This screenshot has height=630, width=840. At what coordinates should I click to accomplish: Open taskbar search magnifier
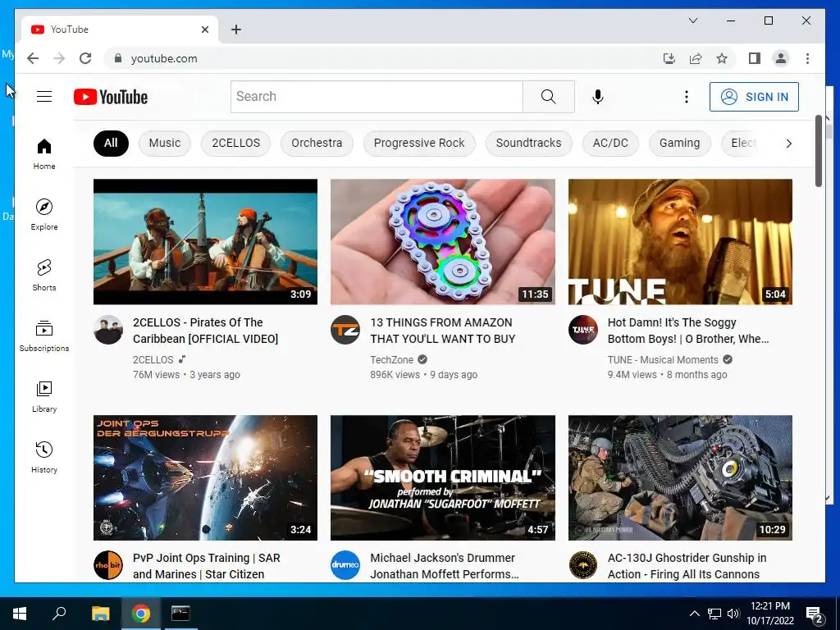(x=59, y=614)
